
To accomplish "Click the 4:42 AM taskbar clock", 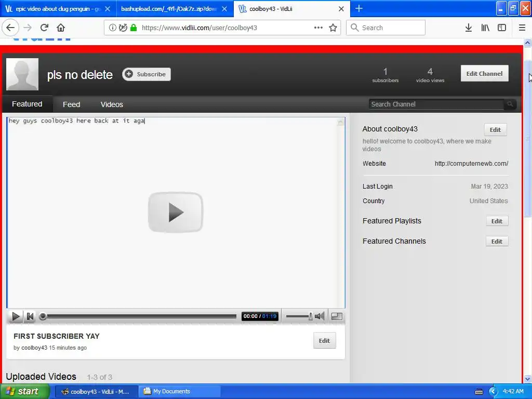I will (x=513, y=391).
